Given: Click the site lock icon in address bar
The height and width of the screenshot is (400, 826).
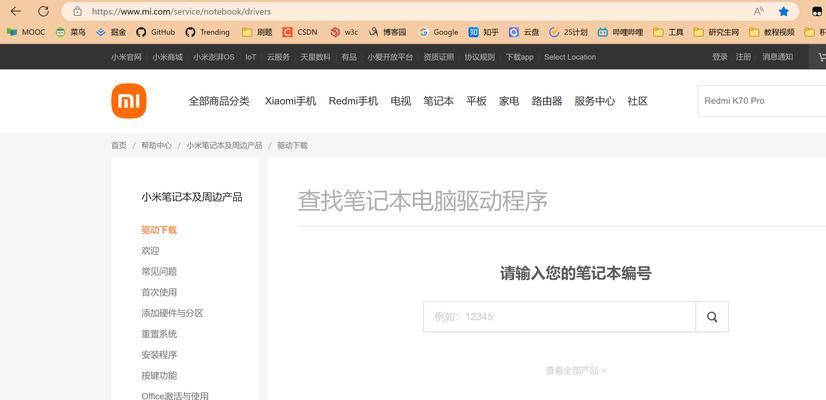Looking at the screenshot, I should click(77, 11).
